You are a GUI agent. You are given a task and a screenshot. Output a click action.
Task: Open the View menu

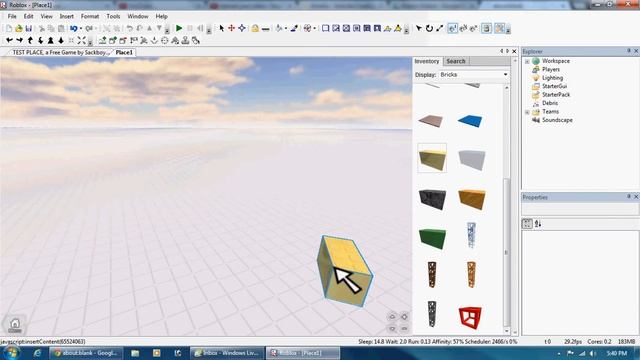[47, 16]
